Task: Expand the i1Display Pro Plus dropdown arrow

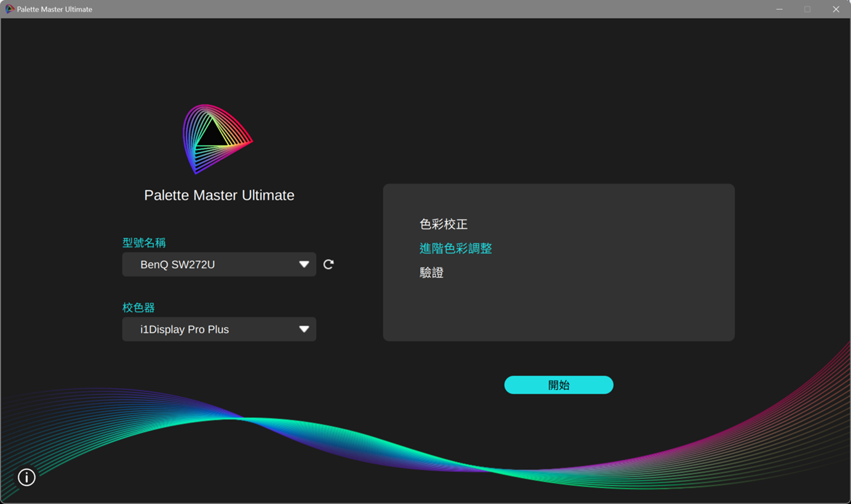Action: point(304,329)
